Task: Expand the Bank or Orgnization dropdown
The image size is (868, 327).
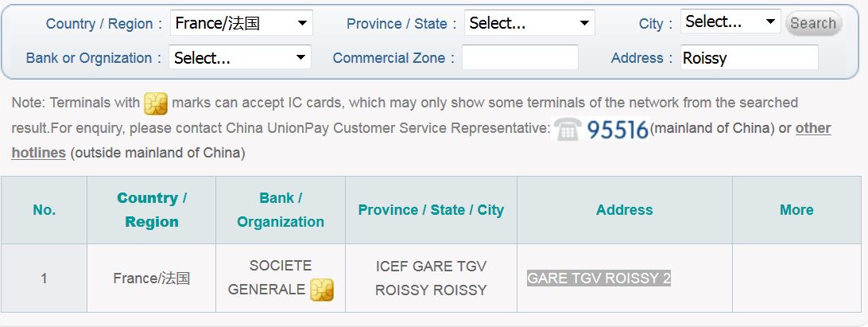Action: point(240,57)
